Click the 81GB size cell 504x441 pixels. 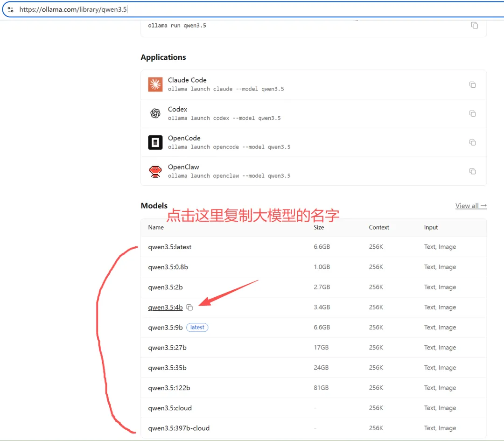[x=321, y=388]
